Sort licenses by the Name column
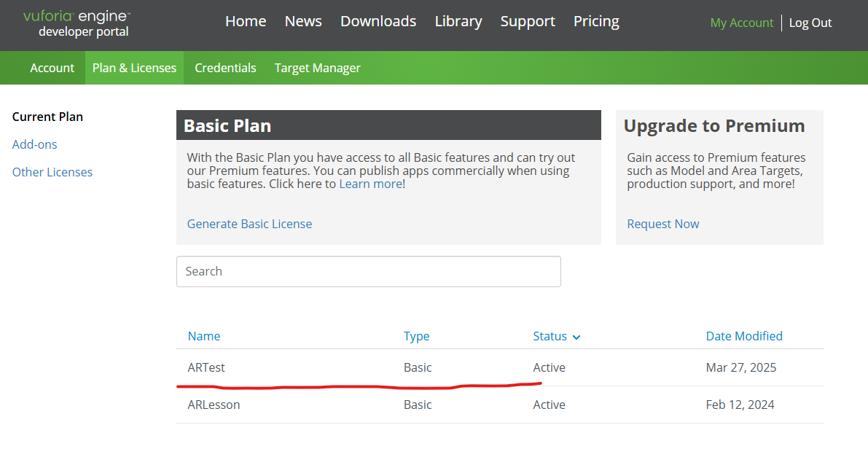This screenshot has width=868, height=449. click(x=204, y=336)
